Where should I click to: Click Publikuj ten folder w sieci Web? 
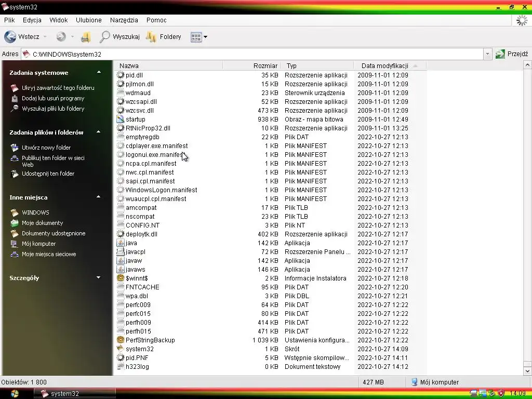click(x=54, y=161)
